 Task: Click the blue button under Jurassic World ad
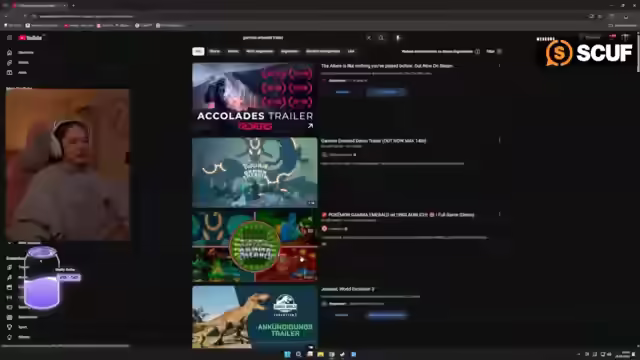pos(387,315)
